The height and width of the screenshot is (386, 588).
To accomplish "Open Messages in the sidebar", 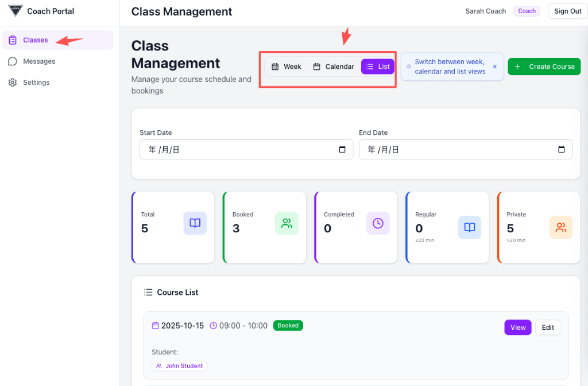I will tap(39, 61).
